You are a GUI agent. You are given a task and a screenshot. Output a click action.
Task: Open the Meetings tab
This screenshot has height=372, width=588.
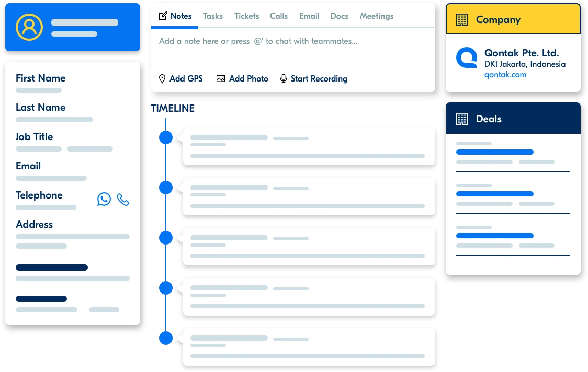(x=377, y=16)
